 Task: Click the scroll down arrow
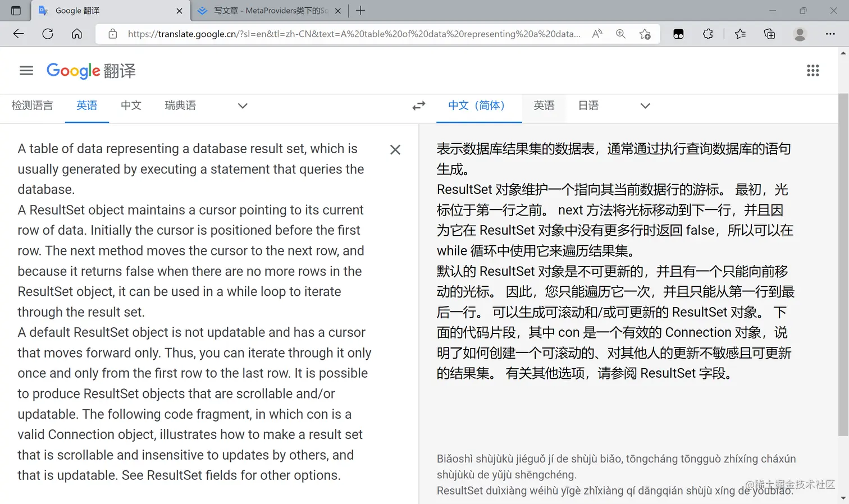843,498
